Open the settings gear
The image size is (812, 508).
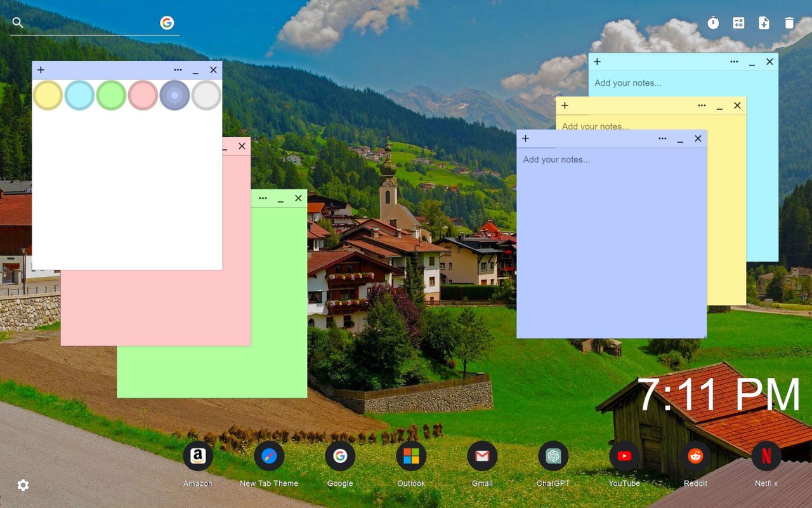pos(23,485)
